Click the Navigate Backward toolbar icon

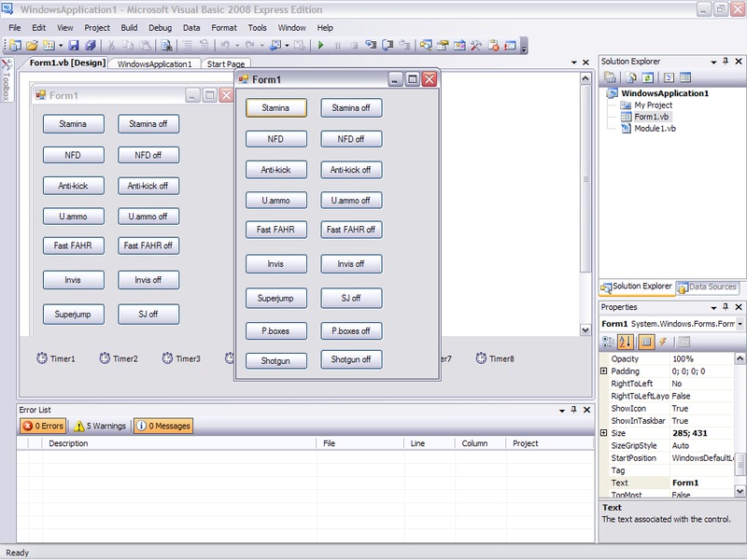[x=275, y=45]
